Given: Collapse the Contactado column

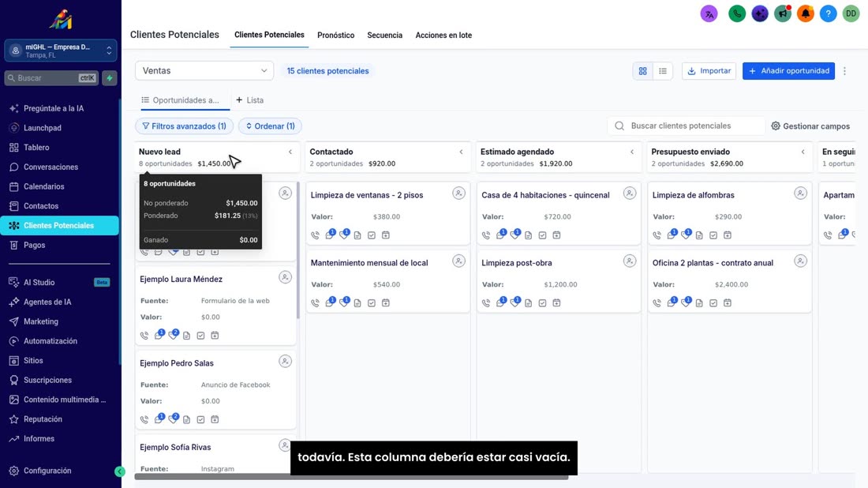Looking at the screenshot, I should [x=461, y=152].
